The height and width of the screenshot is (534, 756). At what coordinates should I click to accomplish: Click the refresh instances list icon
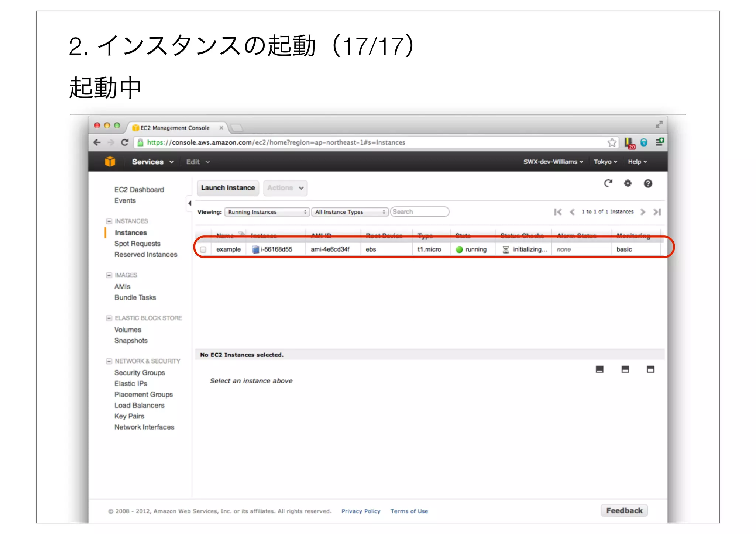[608, 183]
